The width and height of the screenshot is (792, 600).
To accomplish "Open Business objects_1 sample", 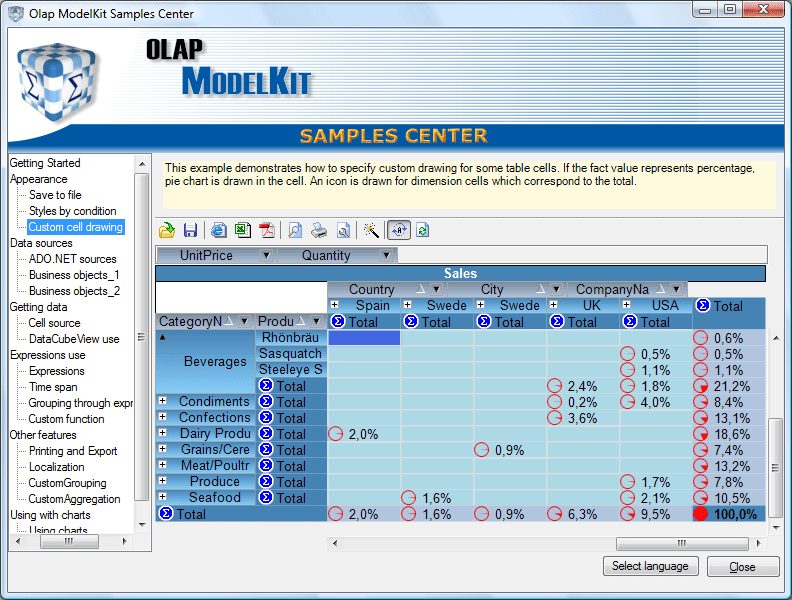I will [74, 275].
